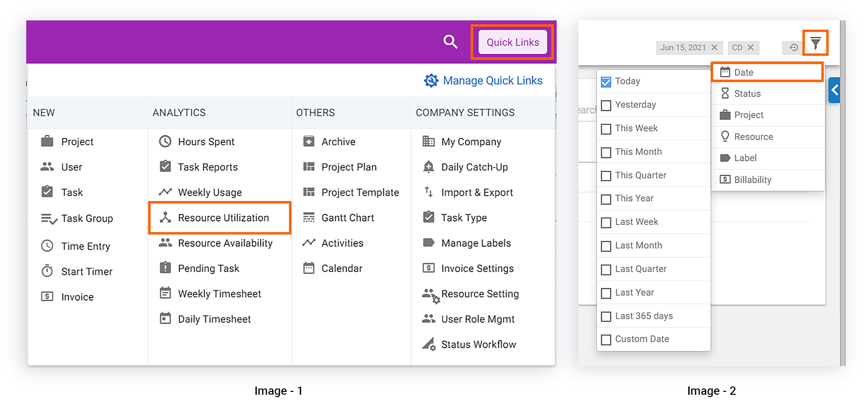This screenshot has height=420, width=868.
Task: Click the Weekly Timesheet calendar icon
Action: click(x=165, y=293)
